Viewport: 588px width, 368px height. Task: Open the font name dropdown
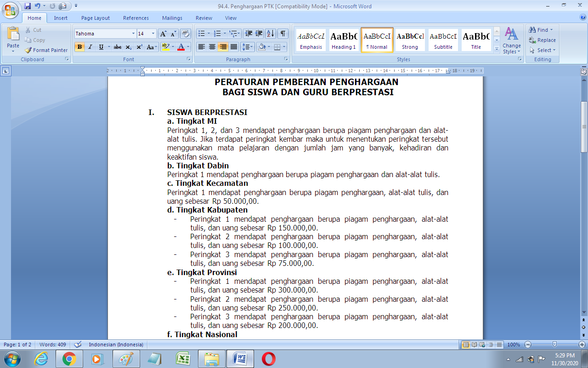133,34
